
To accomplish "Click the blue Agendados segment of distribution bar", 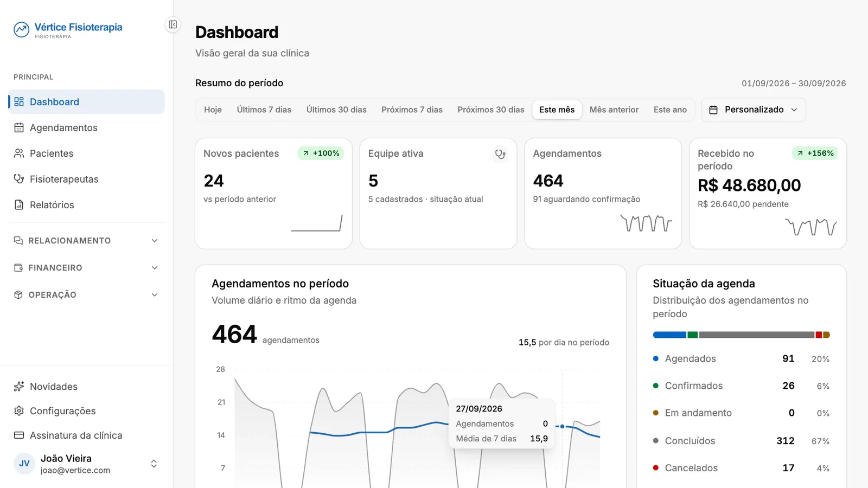I will pos(670,335).
